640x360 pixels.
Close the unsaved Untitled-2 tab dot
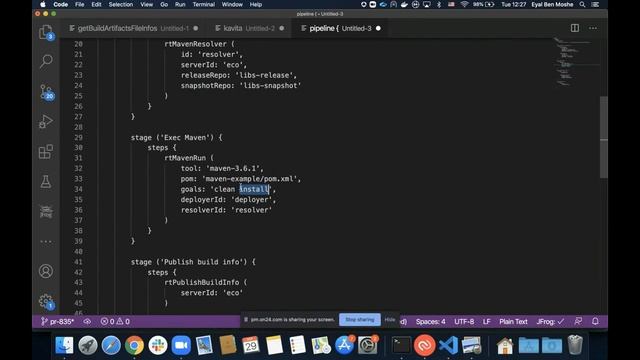tap(282, 28)
